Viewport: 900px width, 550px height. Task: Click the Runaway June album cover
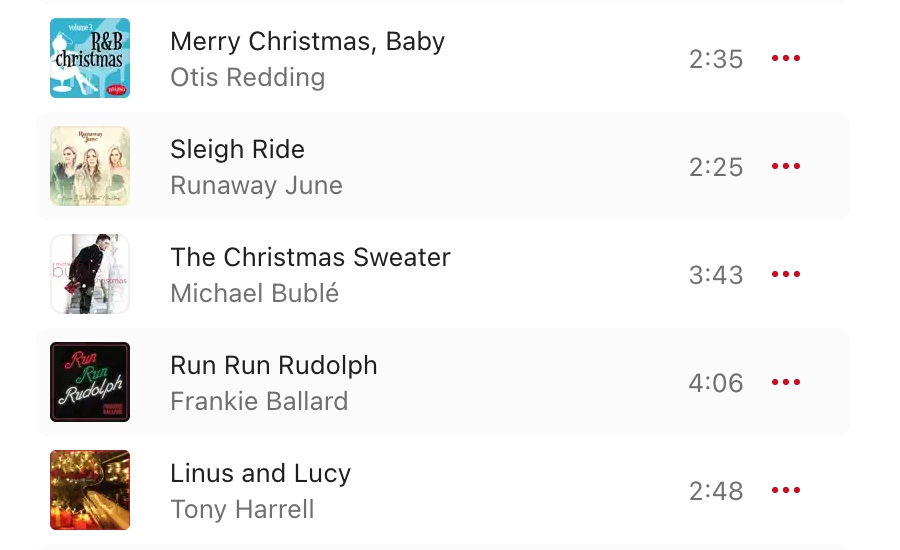(90, 166)
